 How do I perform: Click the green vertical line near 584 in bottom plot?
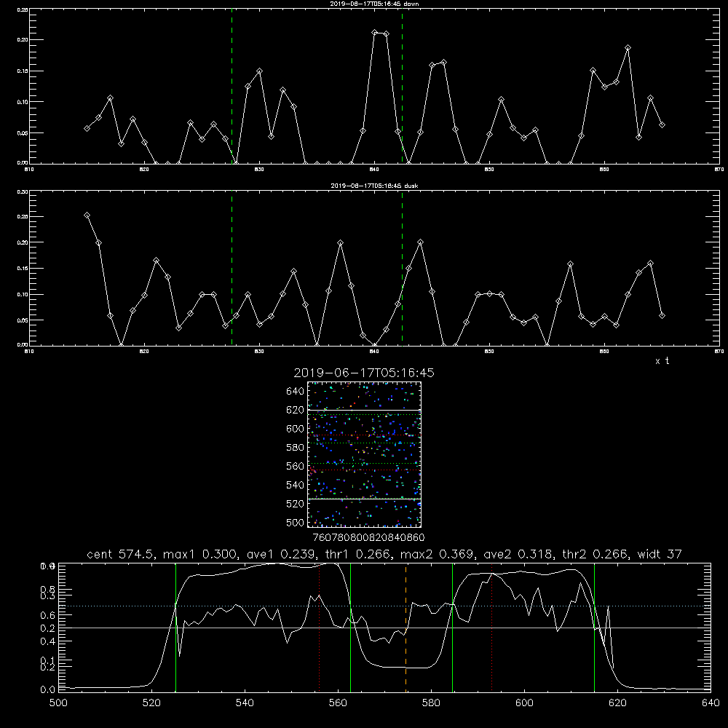tap(452, 628)
